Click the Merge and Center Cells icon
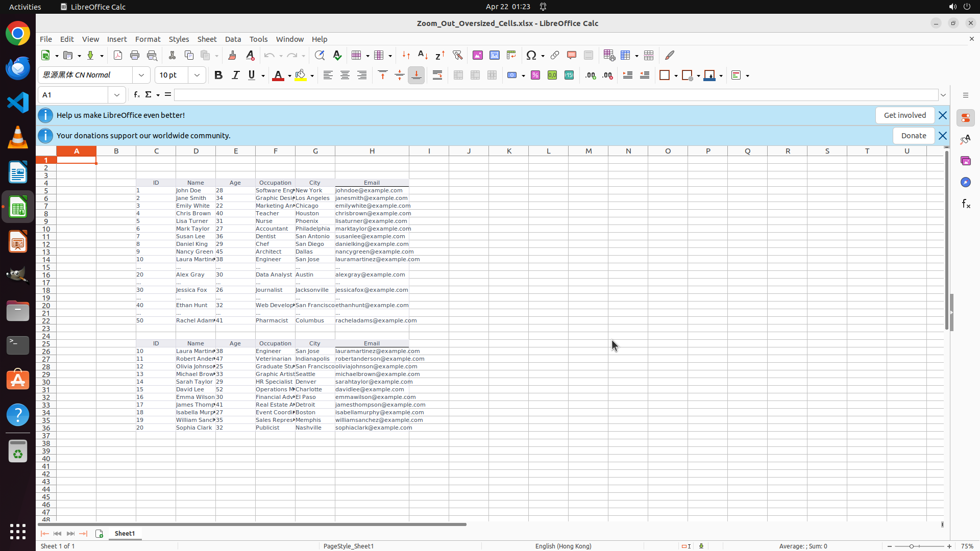The width and height of the screenshot is (980, 551). (x=458, y=76)
